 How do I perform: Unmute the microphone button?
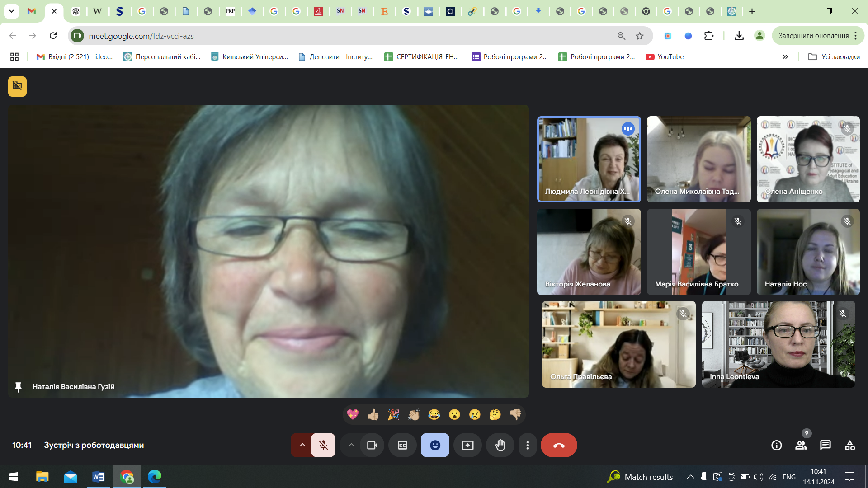(x=323, y=445)
